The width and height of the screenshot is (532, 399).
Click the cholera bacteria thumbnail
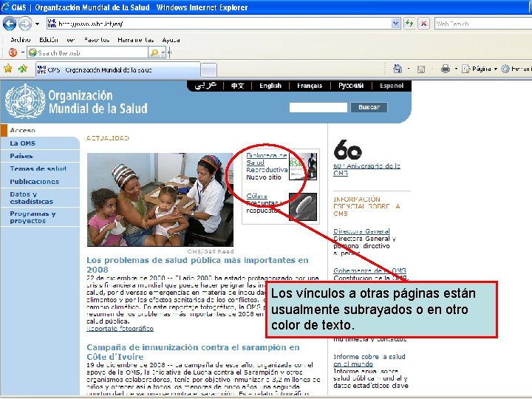click(x=303, y=207)
